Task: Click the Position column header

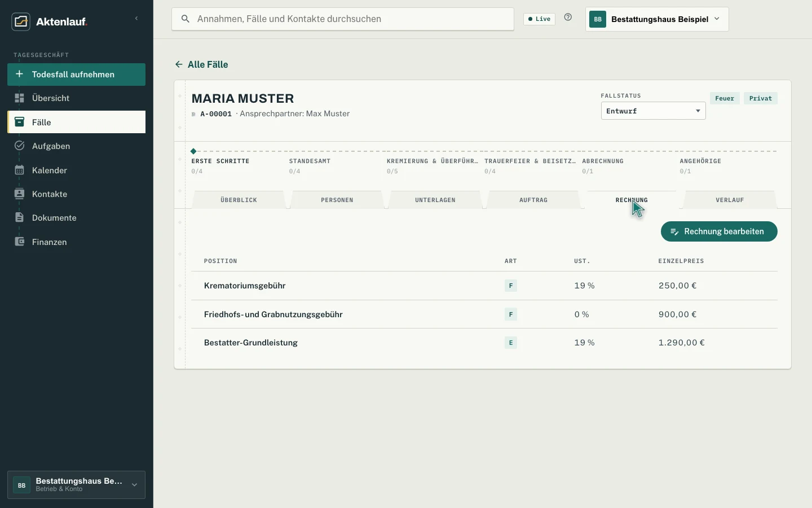Action: 220,261
